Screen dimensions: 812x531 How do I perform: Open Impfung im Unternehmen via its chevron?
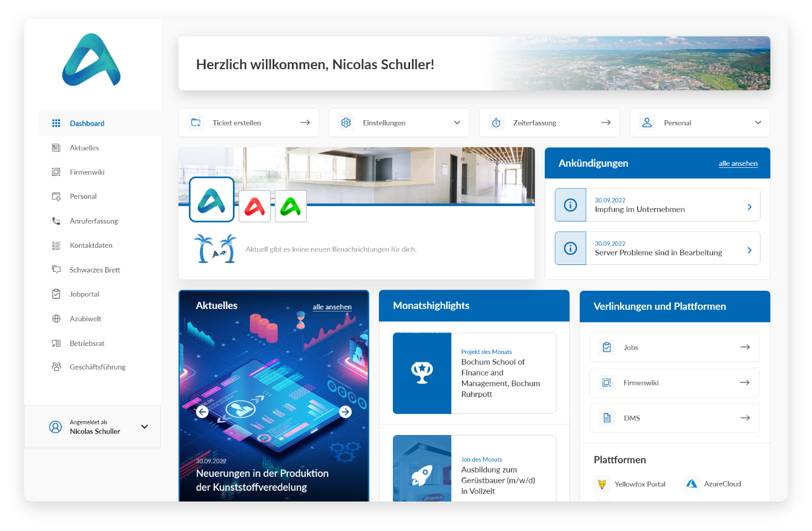[750, 207]
